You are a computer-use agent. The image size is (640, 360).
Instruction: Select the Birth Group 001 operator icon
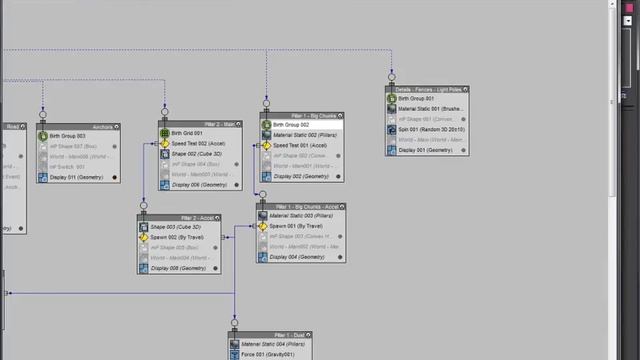(x=392, y=98)
